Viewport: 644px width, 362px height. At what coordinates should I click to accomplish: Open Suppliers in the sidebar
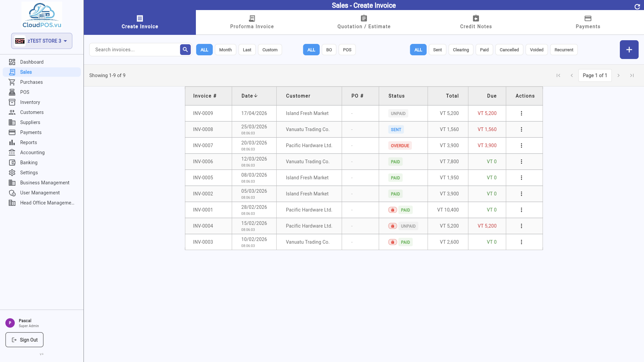pos(42,122)
